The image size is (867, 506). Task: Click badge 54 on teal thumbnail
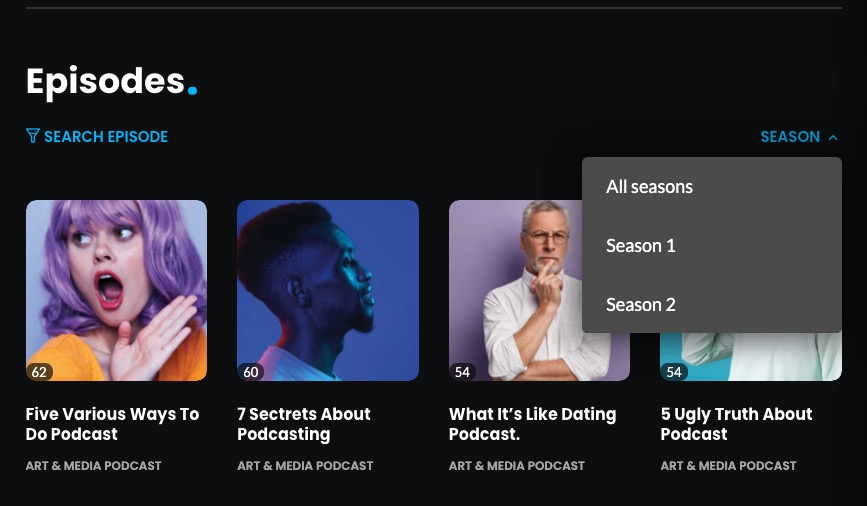(674, 372)
